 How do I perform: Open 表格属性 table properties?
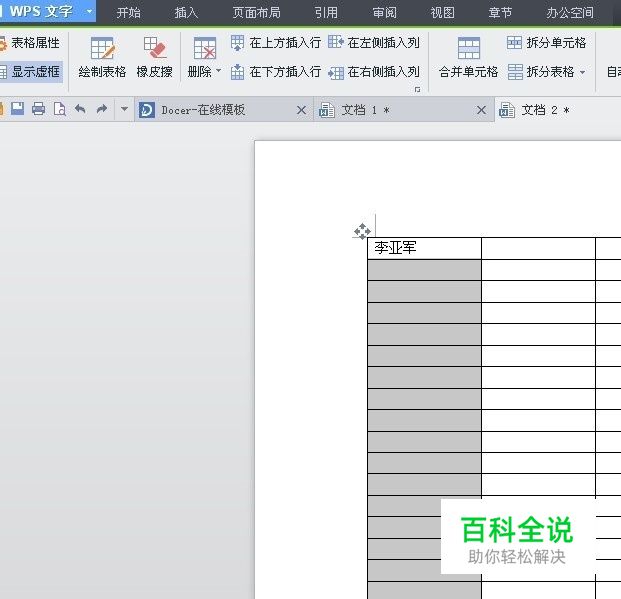(30, 43)
